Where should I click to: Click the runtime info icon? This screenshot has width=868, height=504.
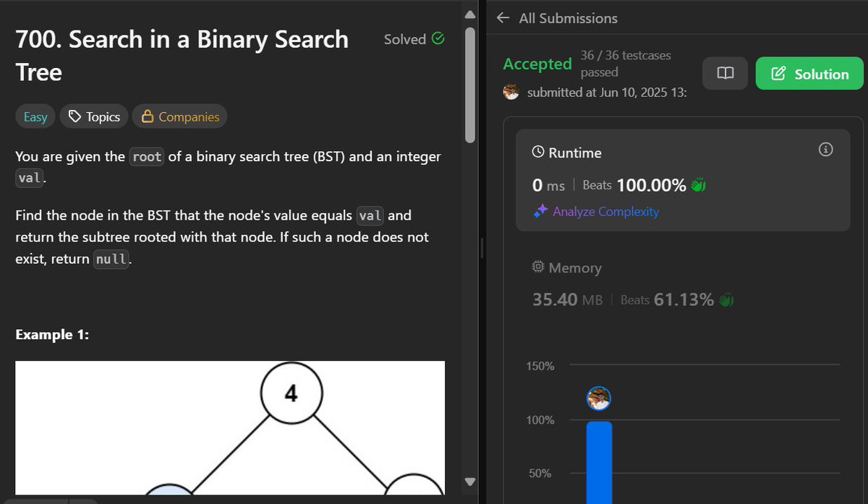pyautogui.click(x=825, y=150)
